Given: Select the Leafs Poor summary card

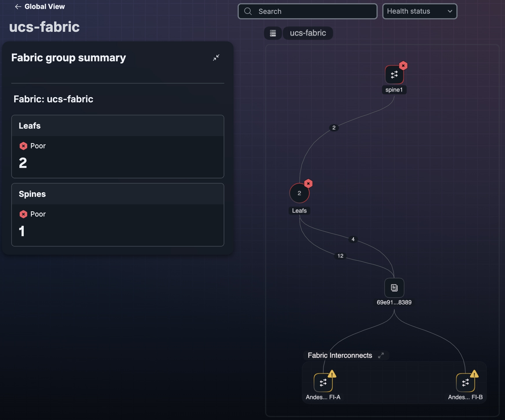Looking at the screenshot, I should (x=118, y=147).
